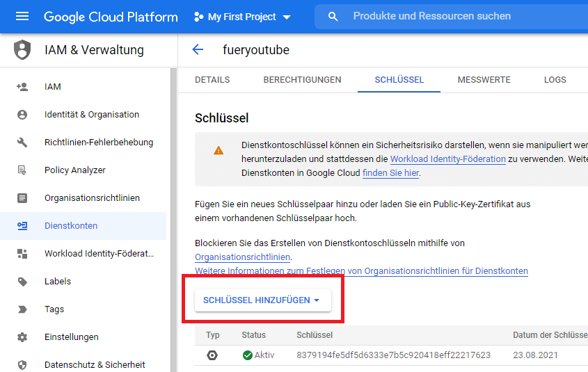
Task: Open Einstellungen in the sidebar
Action: (x=83, y=337)
